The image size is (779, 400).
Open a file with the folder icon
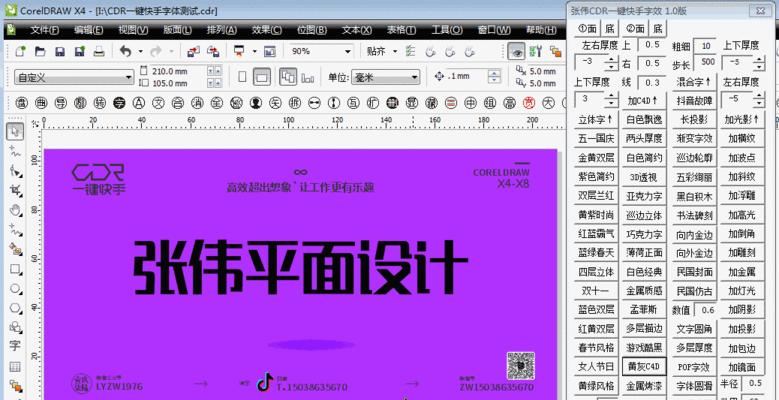tap(40, 51)
